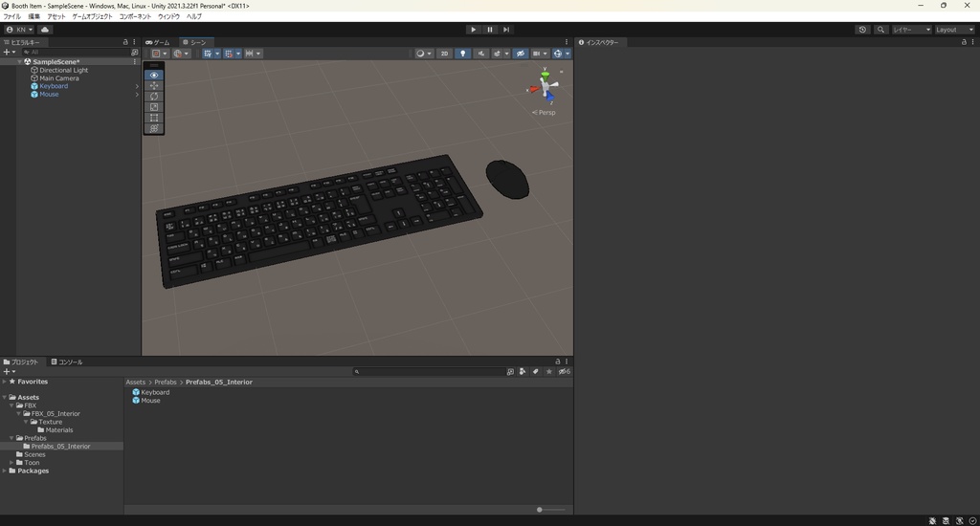Expand the Favorites section

pyautogui.click(x=5, y=382)
